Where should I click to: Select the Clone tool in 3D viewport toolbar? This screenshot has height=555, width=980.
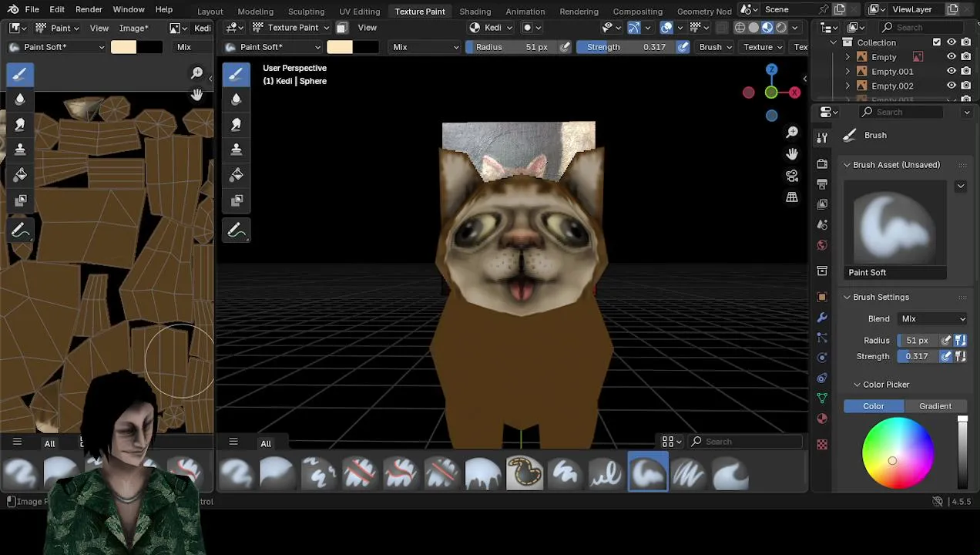click(236, 149)
